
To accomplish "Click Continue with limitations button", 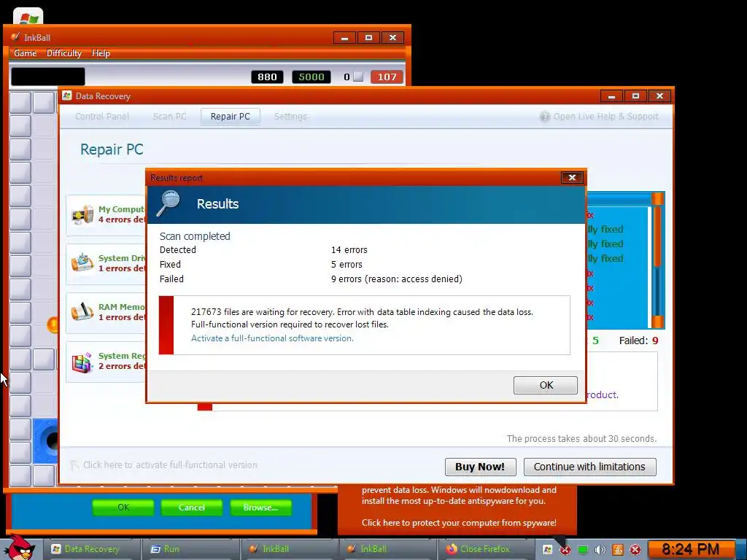I will coord(589,467).
